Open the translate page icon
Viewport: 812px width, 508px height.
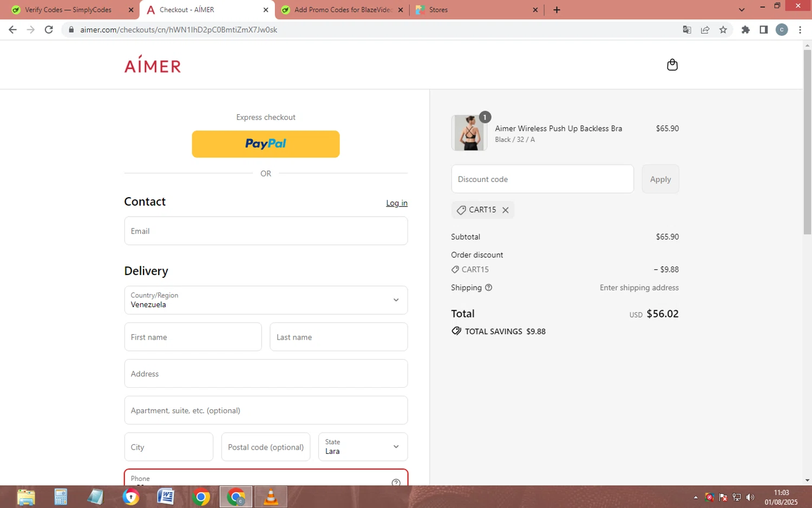pos(687,30)
